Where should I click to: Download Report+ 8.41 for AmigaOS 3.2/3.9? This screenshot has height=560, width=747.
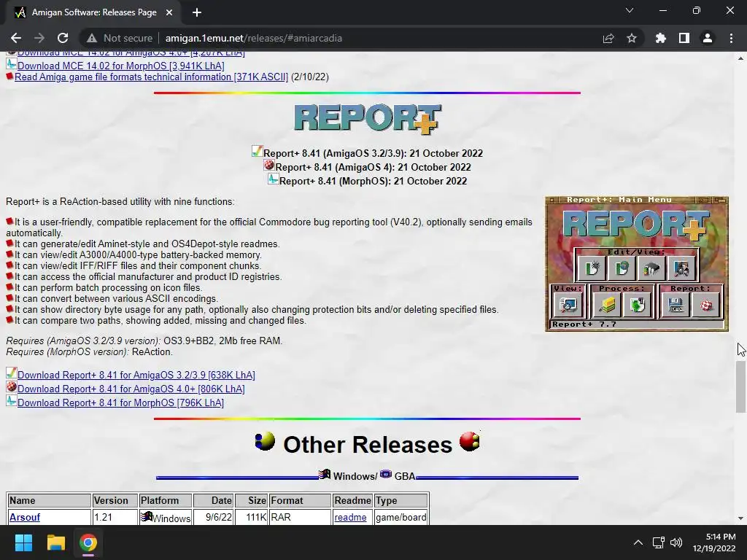tap(136, 376)
